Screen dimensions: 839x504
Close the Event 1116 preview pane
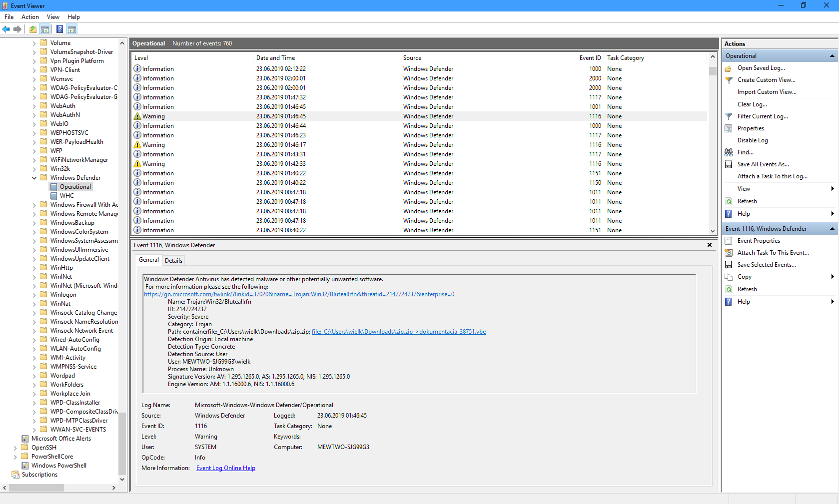click(710, 245)
